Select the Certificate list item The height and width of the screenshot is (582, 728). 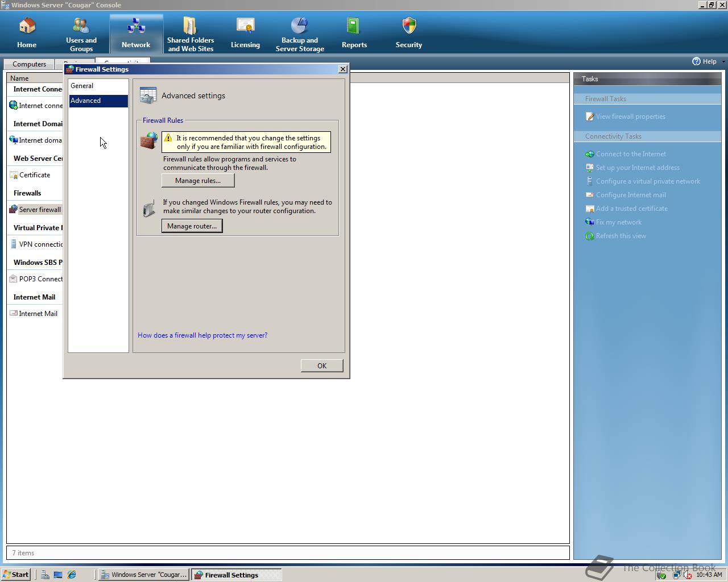tap(35, 175)
